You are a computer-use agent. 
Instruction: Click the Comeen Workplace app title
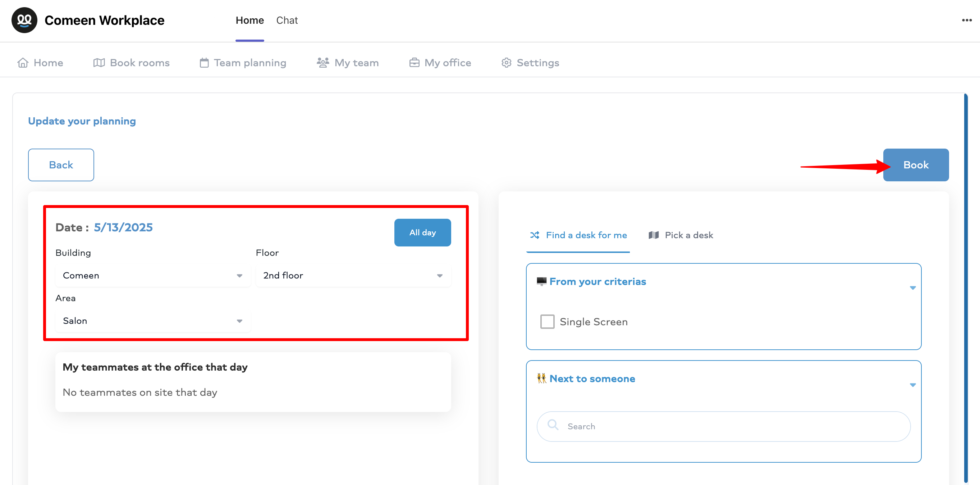coord(105,20)
